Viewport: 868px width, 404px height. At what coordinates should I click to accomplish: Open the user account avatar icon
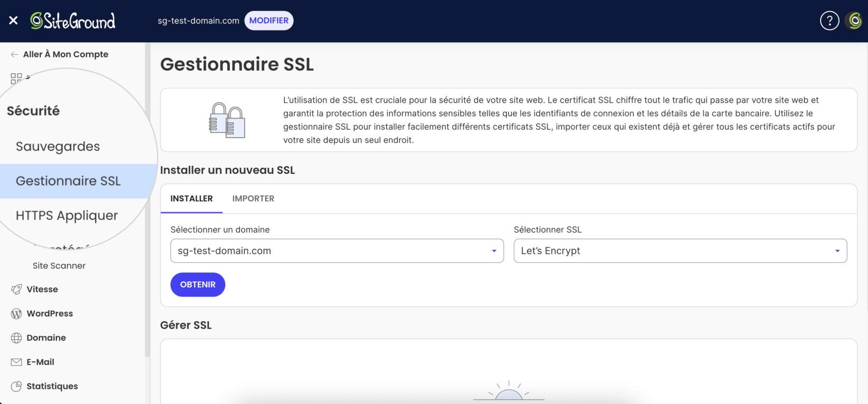(855, 21)
